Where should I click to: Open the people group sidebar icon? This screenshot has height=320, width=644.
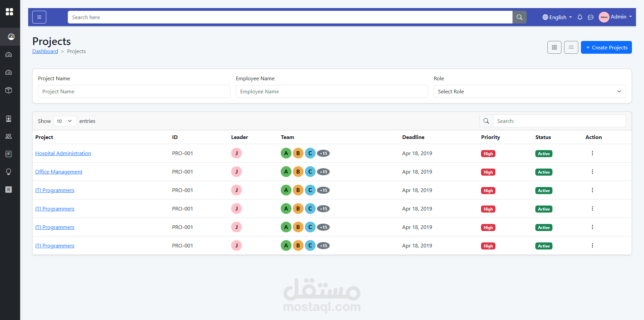pyautogui.click(x=9, y=136)
